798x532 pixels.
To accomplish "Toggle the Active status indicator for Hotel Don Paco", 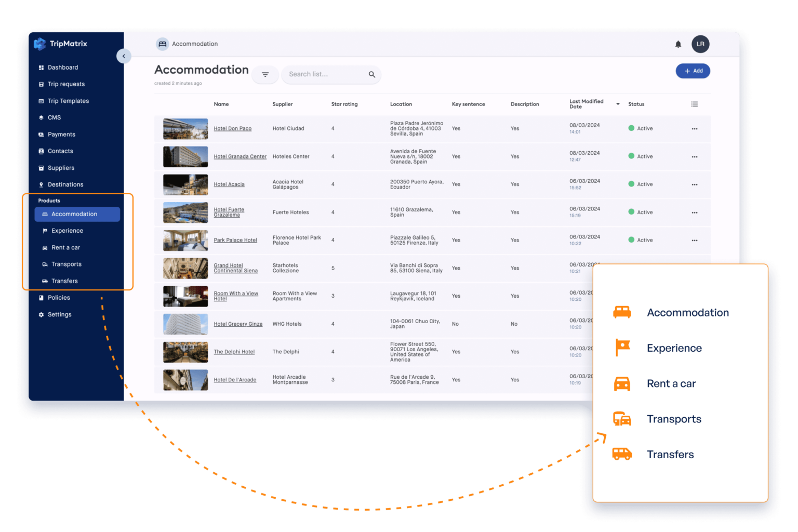I will (x=631, y=128).
